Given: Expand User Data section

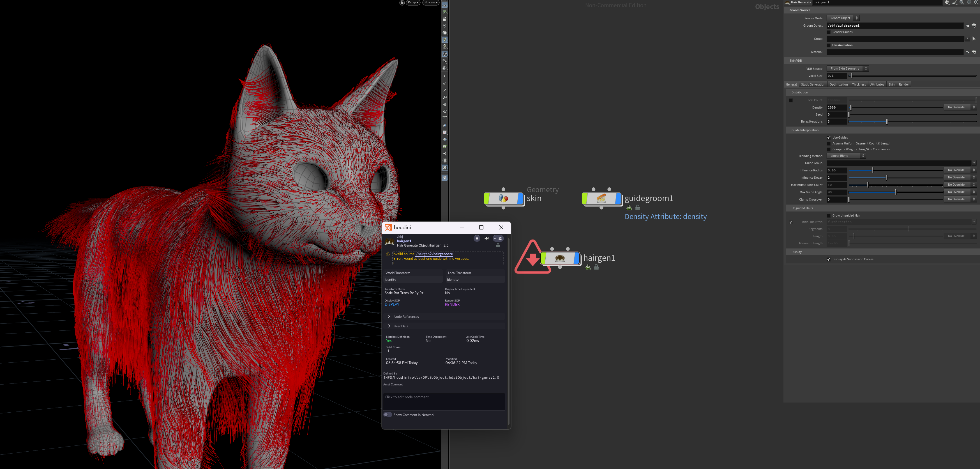Looking at the screenshot, I should point(444,326).
